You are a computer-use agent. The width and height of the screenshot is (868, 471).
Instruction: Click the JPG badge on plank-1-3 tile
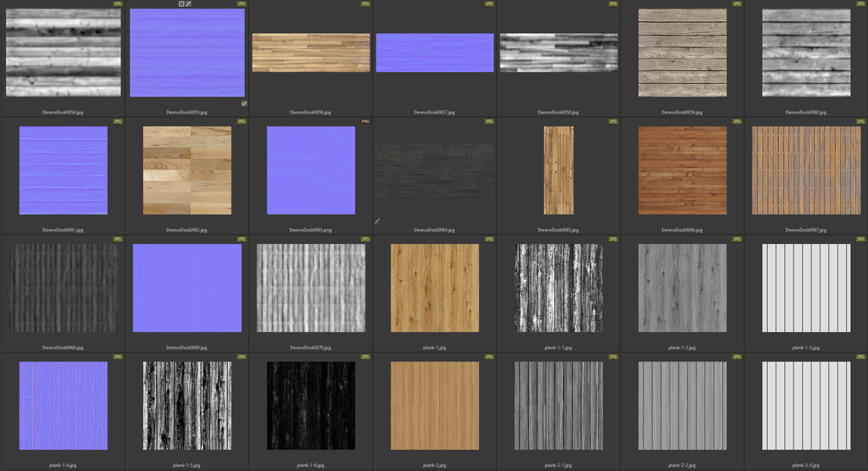[860, 240]
